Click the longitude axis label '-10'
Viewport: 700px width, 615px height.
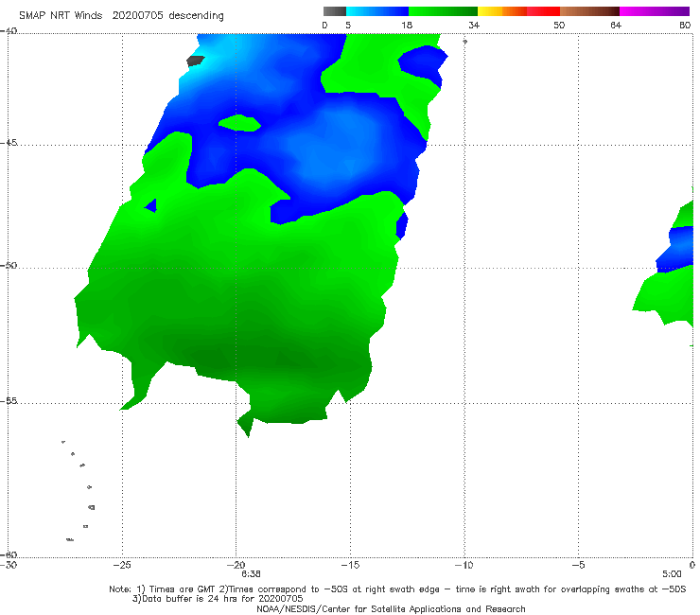point(464,565)
